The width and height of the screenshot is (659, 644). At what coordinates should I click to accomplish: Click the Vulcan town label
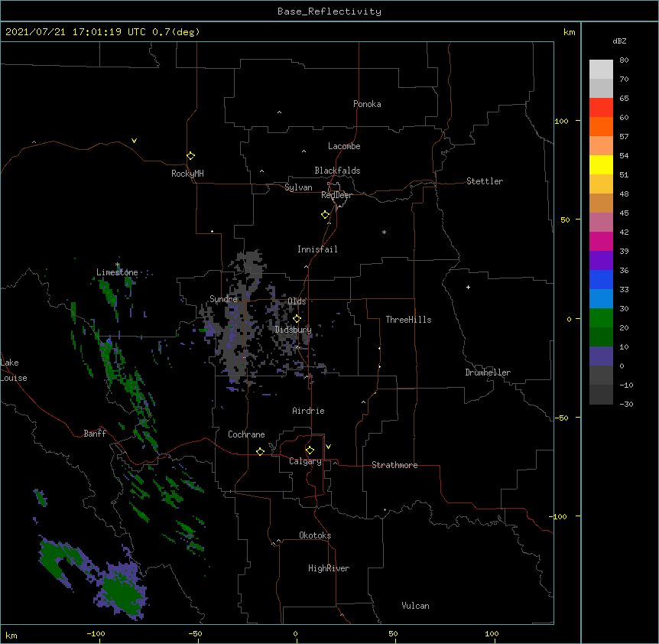click(x=415, y=606)
